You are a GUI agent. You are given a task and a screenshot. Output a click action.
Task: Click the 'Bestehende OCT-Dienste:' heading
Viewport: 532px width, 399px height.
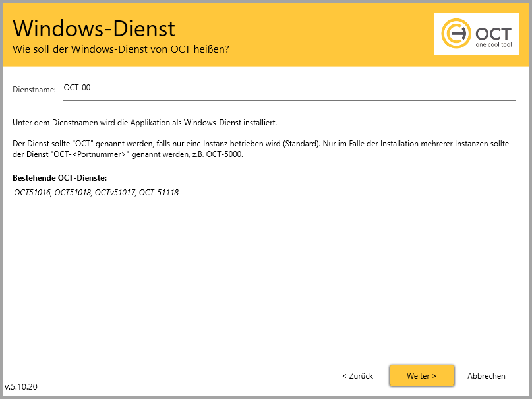tap(59, 179)
